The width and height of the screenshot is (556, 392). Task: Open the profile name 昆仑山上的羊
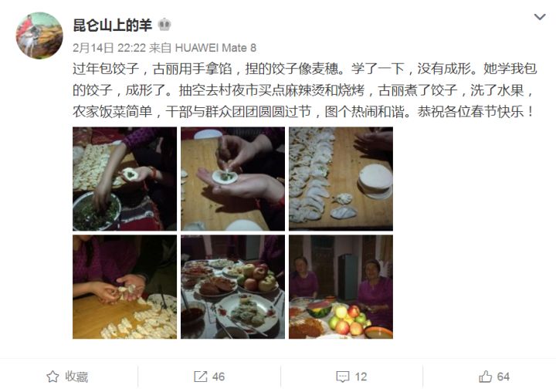pos(113,25)
